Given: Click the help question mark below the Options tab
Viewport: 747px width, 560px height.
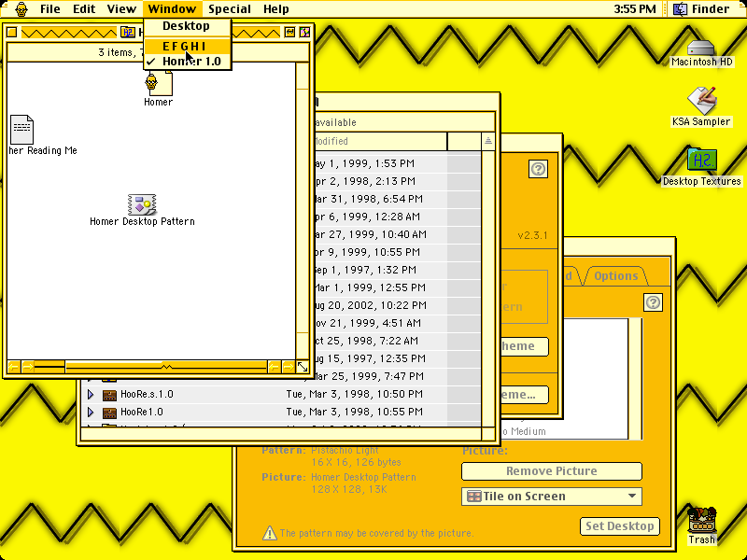Looking at the screenshot, I should click(x=653, y=302).
